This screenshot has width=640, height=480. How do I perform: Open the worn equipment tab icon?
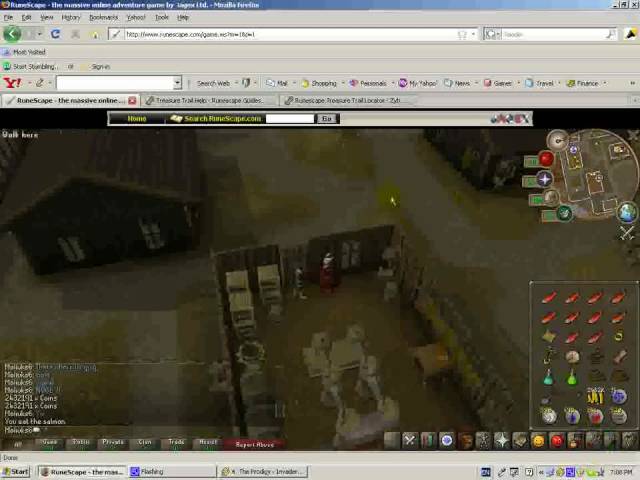coord(483,441)
